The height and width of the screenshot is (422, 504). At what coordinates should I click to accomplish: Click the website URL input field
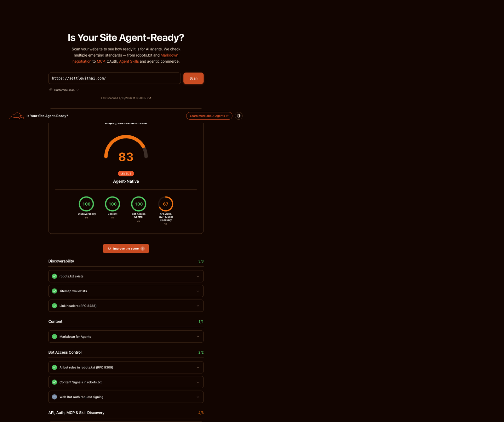click(x=114, y=78)
